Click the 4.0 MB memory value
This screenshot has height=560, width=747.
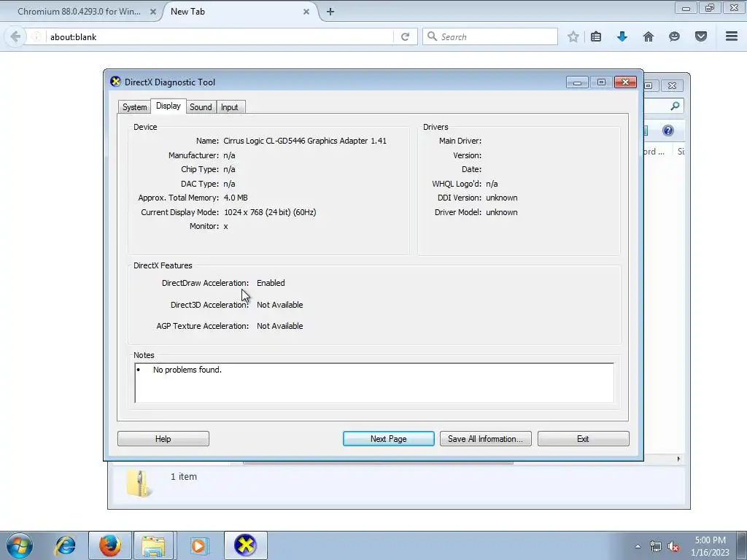(x=236, y=198)
